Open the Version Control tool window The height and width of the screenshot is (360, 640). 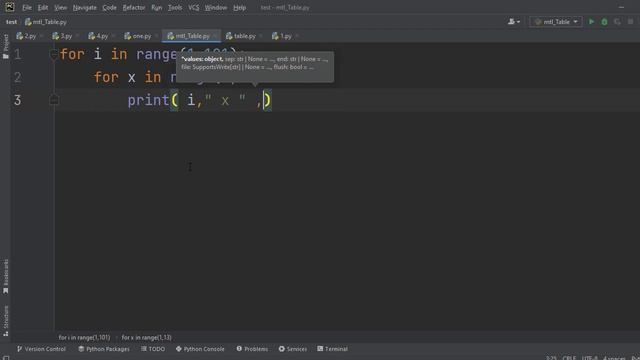tap(41, 349)
